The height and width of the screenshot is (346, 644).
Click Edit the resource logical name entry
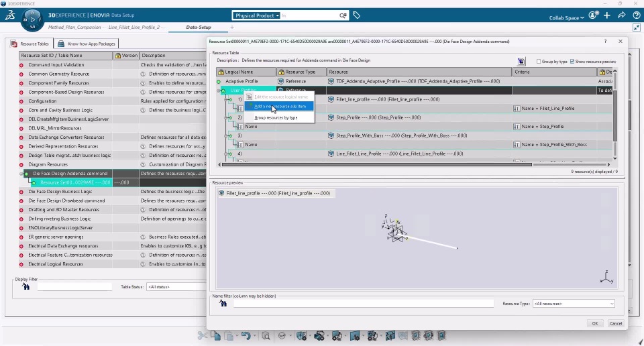279,97
